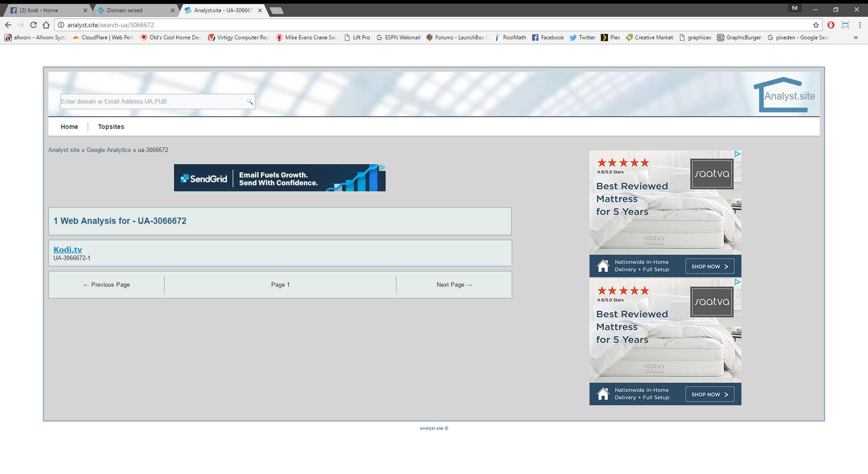The height and width of the screenshot is (474, 868).
Task: View site information icon in the address bar
Action: (61, 25)
